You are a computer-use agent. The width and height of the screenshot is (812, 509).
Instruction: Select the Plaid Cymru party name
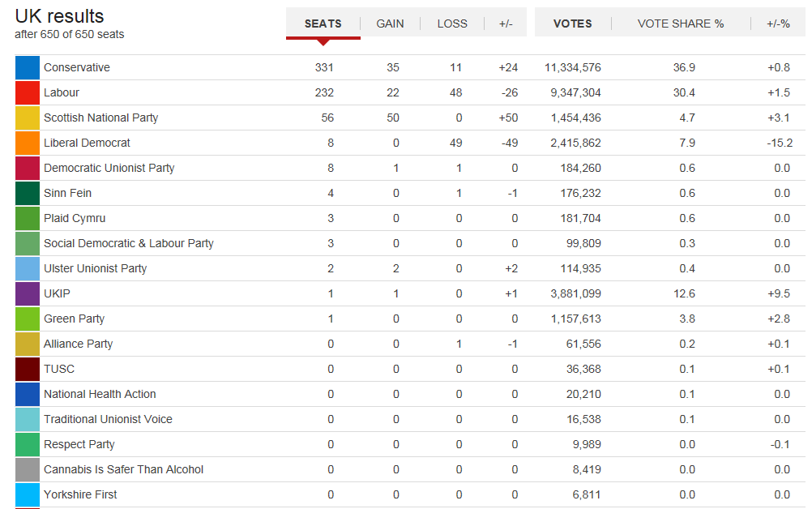(x=75, y=219)
